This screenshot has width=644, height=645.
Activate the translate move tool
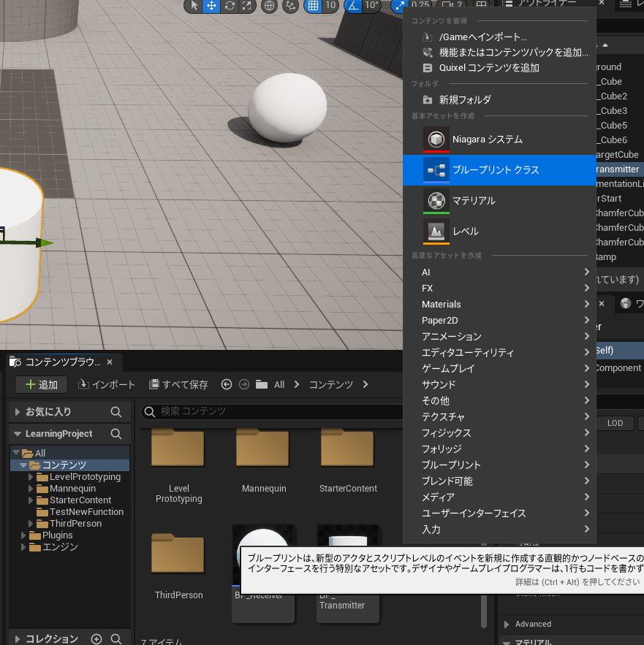211,5
